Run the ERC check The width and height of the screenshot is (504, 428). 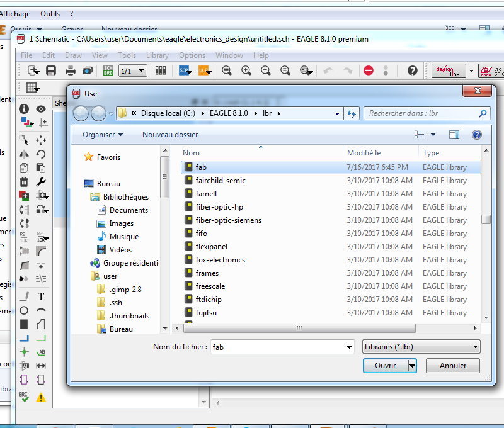point(24,397)
